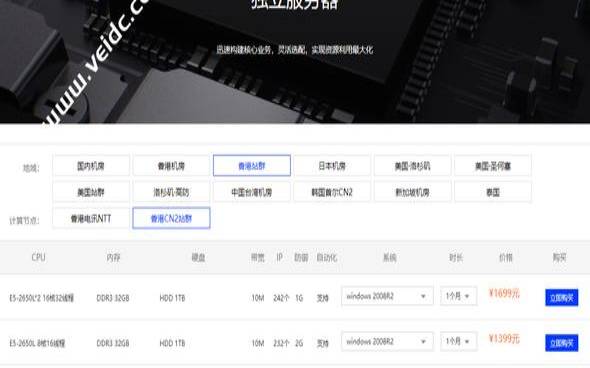
Task: Open duration dropdown in ¥1399 row
Action: [458, 341]
